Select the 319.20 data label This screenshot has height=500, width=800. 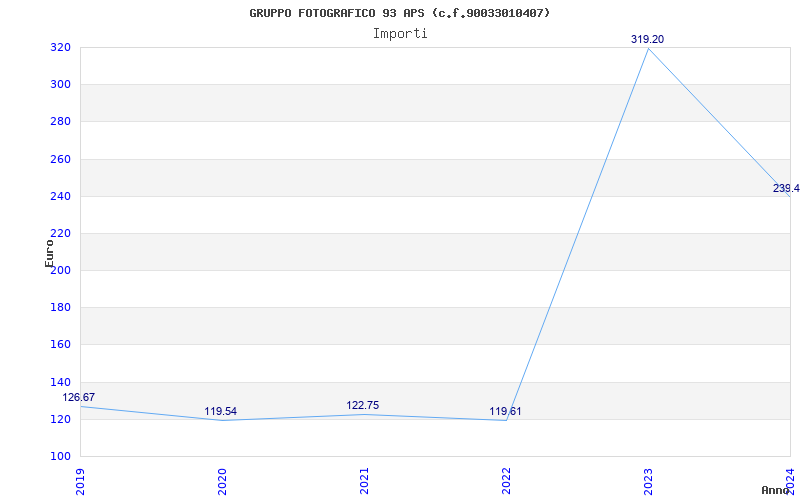click(647, 39)
